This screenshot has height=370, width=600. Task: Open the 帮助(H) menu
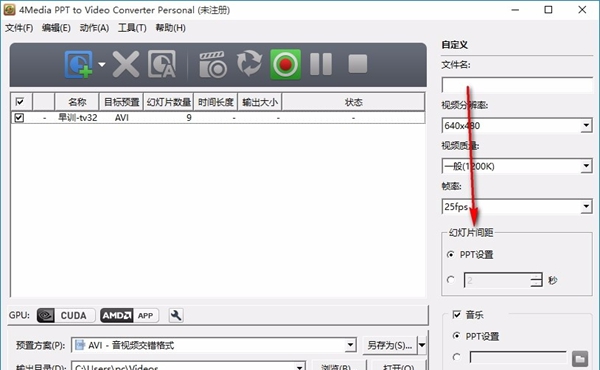click(170, 28)
